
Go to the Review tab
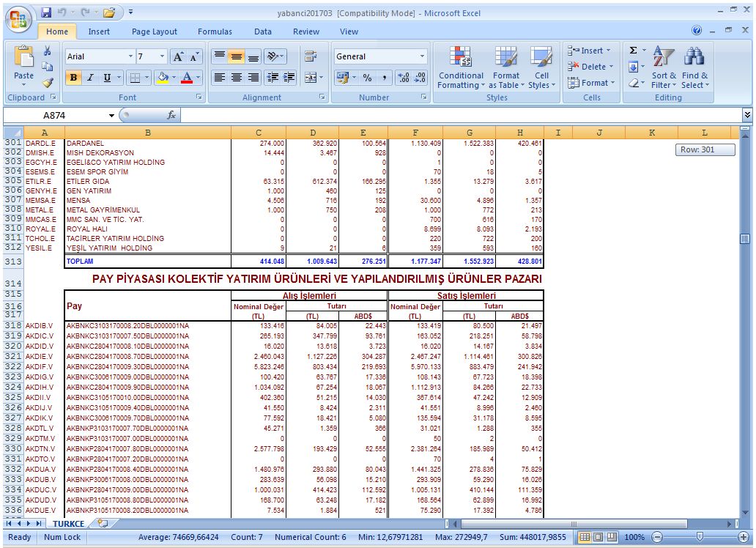(306, 32)
